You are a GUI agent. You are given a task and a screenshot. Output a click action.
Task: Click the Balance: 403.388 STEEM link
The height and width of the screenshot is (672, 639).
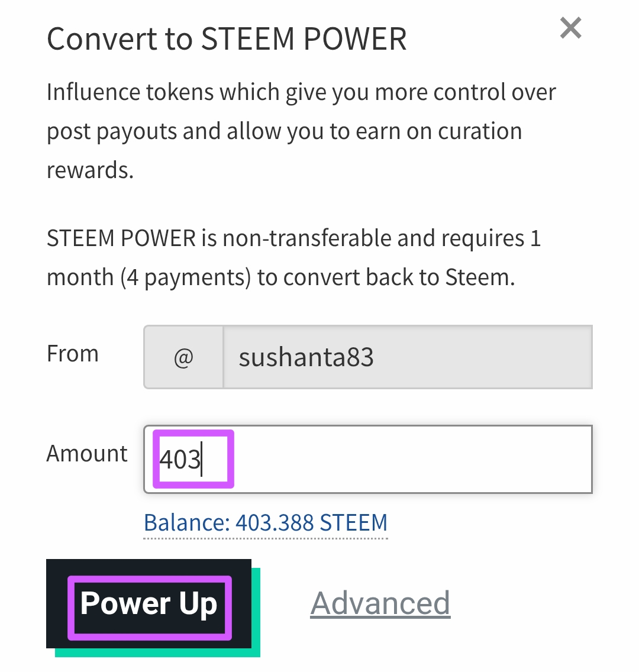(x=266, y=523)
